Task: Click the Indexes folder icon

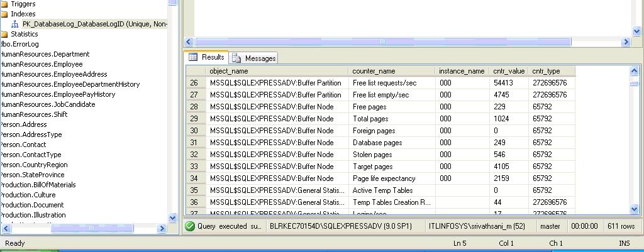Action: [x=4, y=14]
